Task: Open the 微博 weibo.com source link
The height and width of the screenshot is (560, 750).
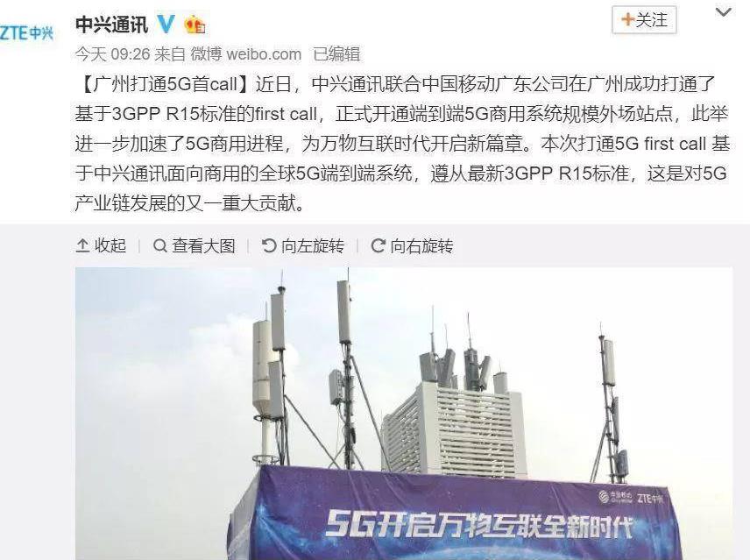Action: click(246, 54)
